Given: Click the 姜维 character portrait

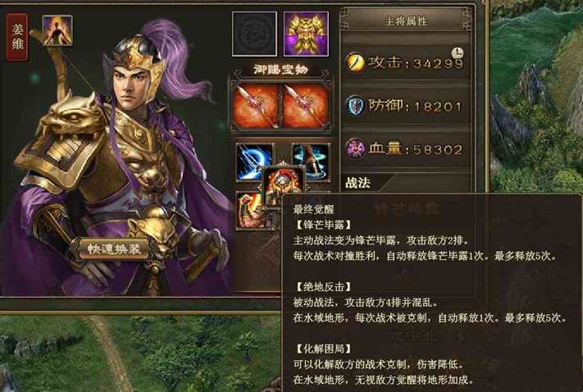Looking at the screenshot, I should [116, 156].
